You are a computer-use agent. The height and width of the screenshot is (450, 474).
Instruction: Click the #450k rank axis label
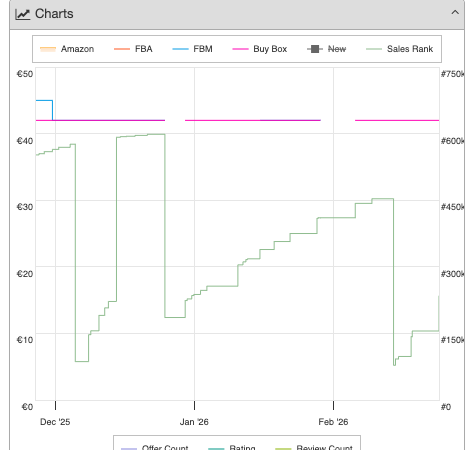(x=452, y=207)
